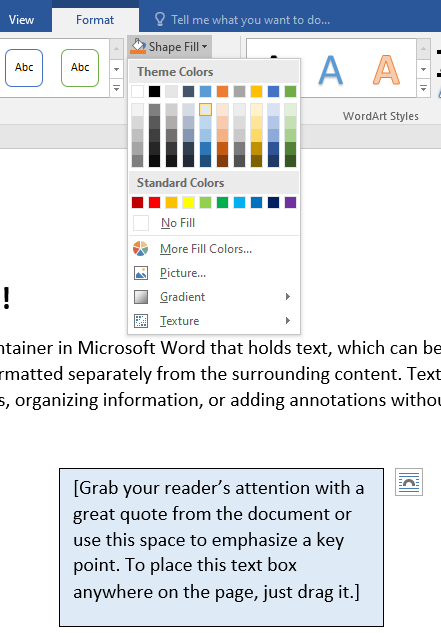Viewport: 441px width, 633px height.
Task: Pick the black theme color swatch
Action: pos(154,92)
